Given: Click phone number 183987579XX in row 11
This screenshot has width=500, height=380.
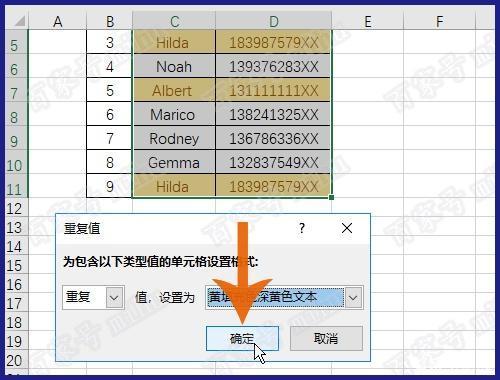Looking at the screenshot, I should point(273,186).
